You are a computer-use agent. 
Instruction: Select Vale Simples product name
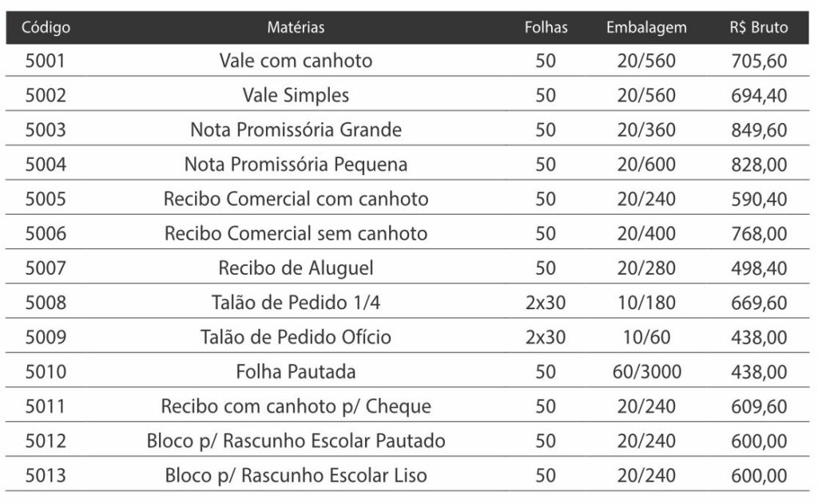[x=296, y=96]
